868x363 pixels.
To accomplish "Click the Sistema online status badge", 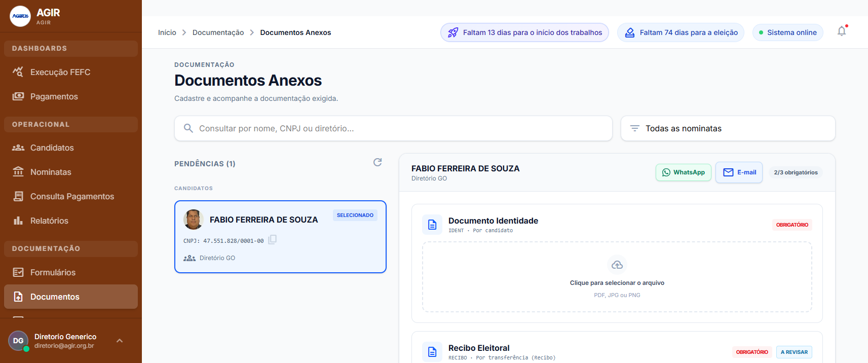I will [x=787, y=32].
